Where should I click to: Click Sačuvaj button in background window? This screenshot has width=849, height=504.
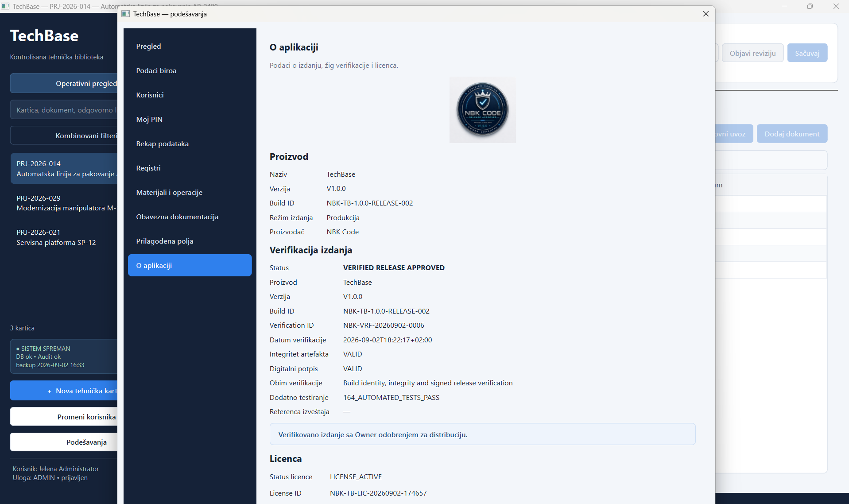[x=807, y=53]
